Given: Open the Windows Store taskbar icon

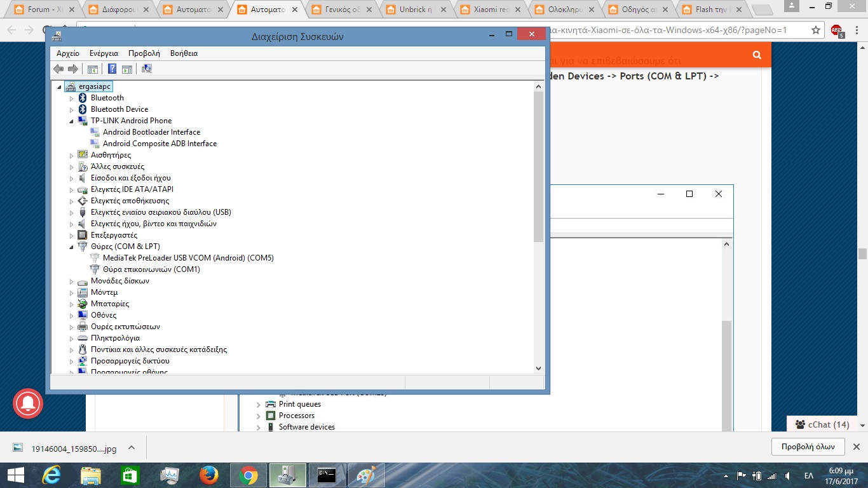Looking at the screenshot, I should coord(130,475).
